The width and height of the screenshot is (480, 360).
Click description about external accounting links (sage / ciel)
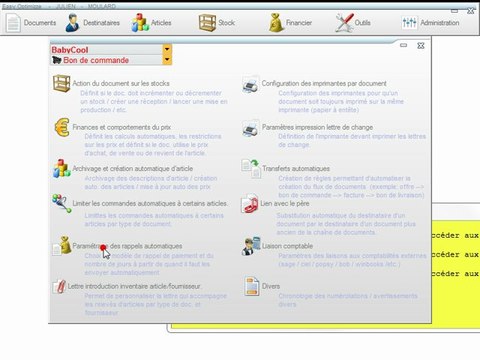(x=352, y=260)
